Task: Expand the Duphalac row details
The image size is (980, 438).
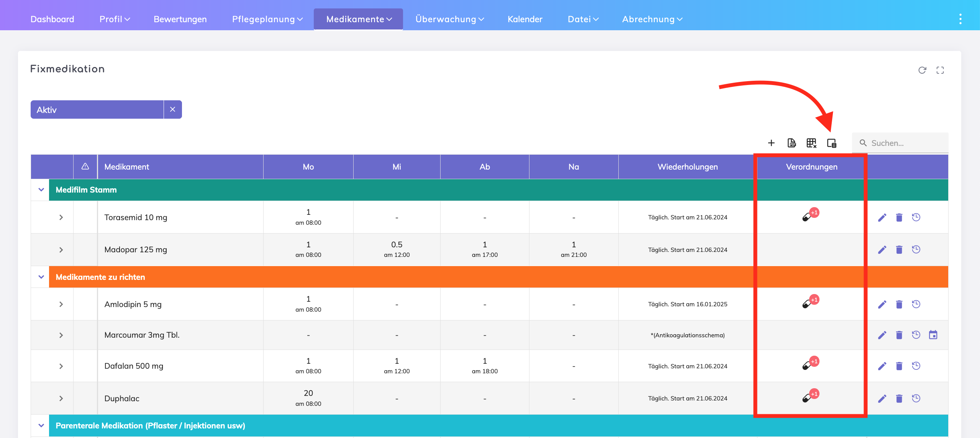Action: pyautogui.click(x=61, y=399)
